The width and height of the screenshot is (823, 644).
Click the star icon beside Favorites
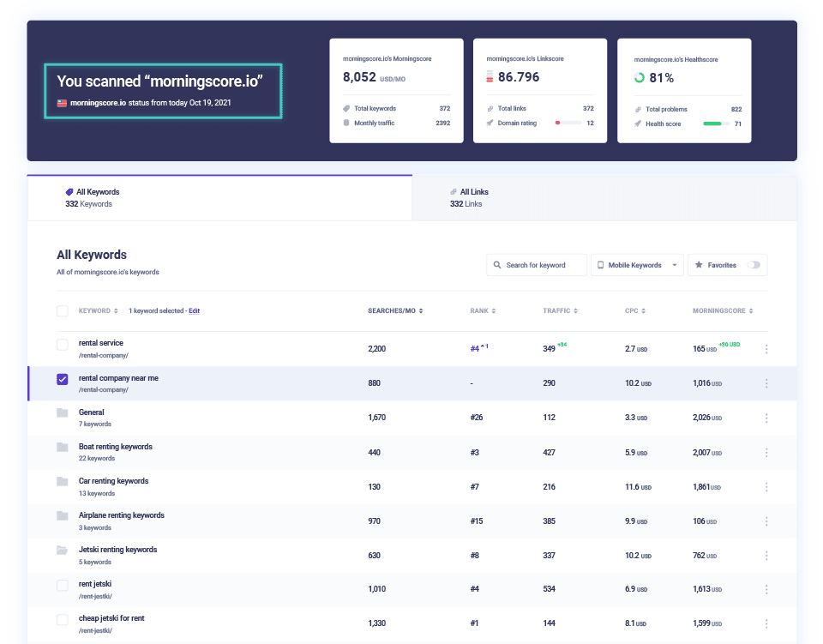click(x=699, y=265)
